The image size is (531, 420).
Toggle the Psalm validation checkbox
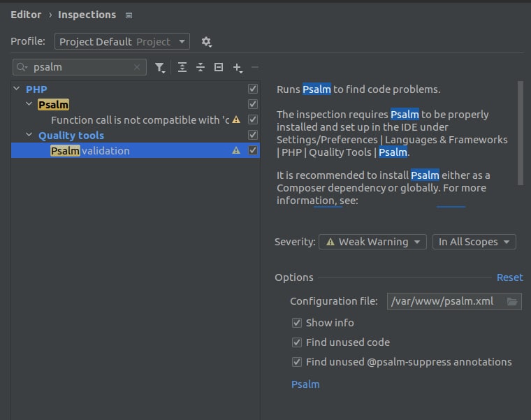pyautogui.click(x=253, y=150)
